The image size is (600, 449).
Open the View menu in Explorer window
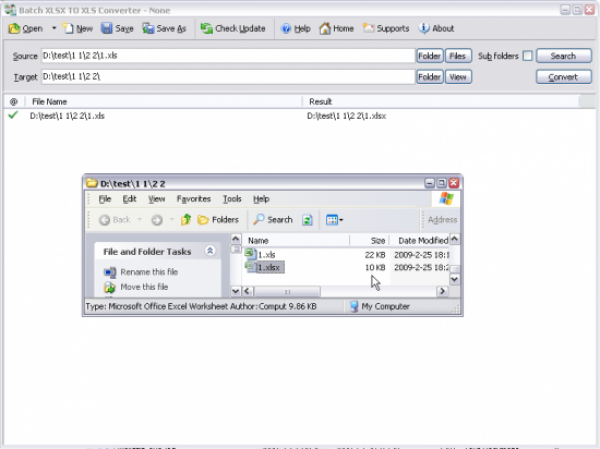tap(157, 199)
